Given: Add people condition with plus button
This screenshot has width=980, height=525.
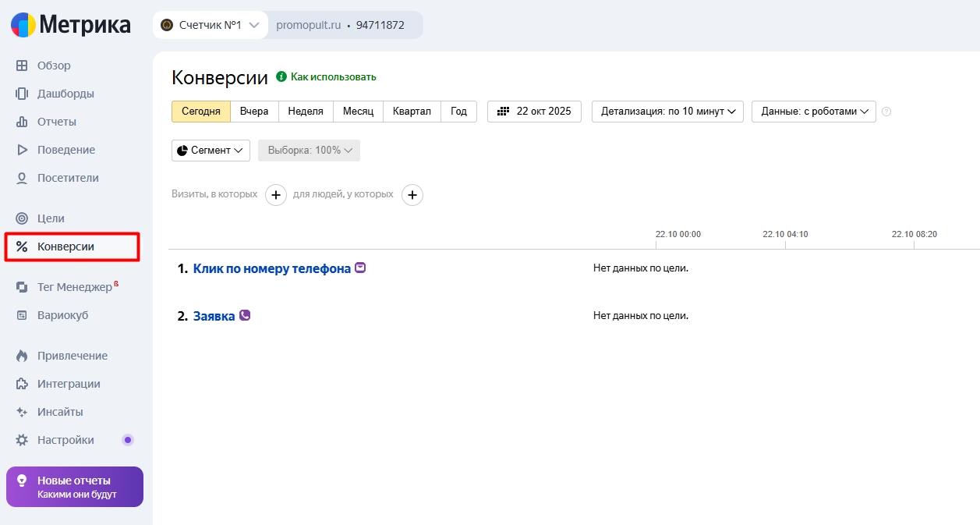Looking at the screenshot, I should tap(412, 195).
